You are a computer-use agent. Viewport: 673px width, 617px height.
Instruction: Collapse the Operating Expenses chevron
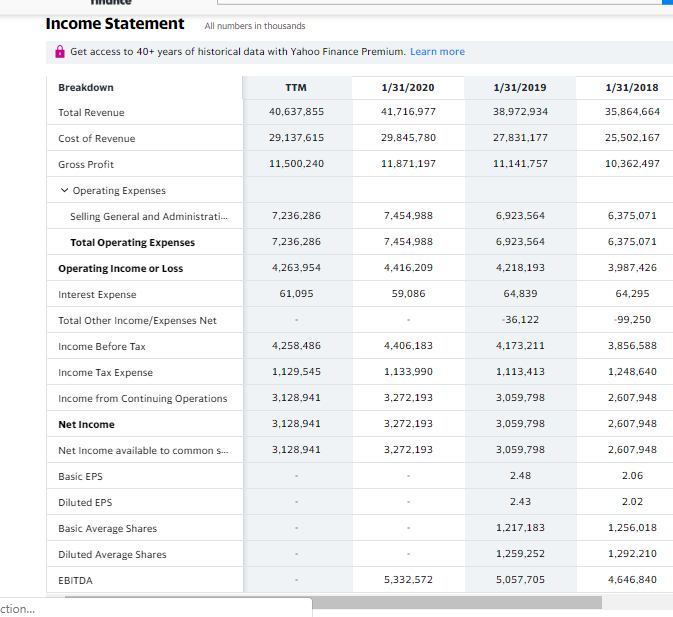[x=64, y=190]
